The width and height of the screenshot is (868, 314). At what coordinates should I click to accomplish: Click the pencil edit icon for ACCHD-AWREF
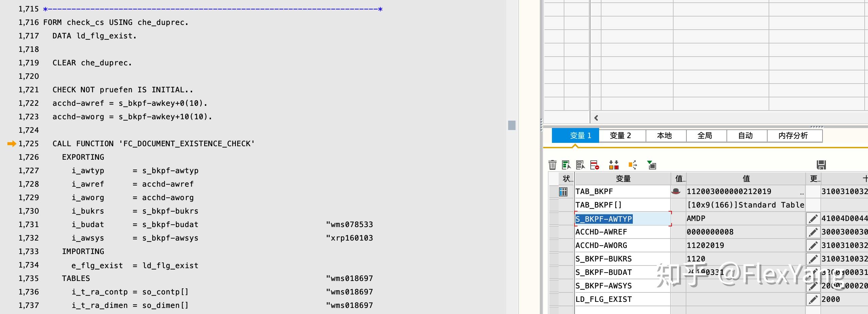pyautogui.click(x=813, y=232)
